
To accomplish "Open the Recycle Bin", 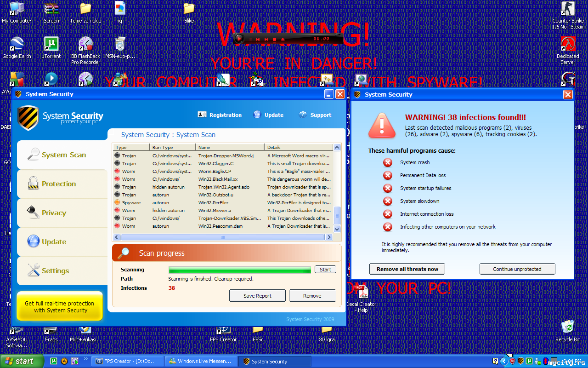I will 568,331.
